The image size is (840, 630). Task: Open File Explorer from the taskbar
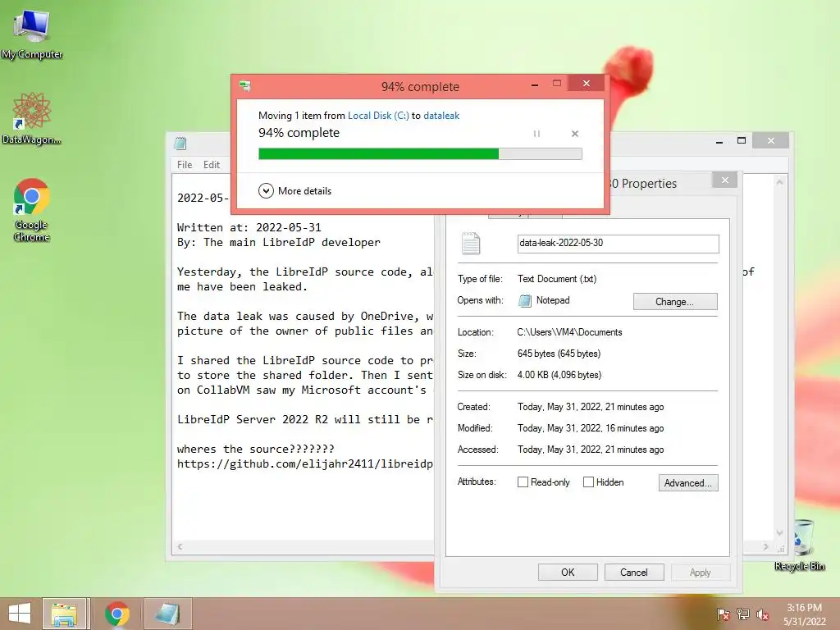pos(64,614)
